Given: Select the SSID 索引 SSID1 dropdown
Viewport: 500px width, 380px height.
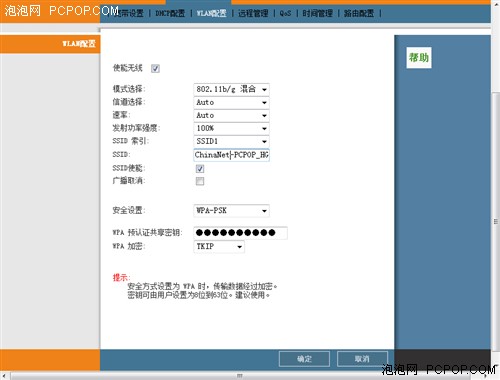Looking at the screenshot, I should [x=231, y=141].
